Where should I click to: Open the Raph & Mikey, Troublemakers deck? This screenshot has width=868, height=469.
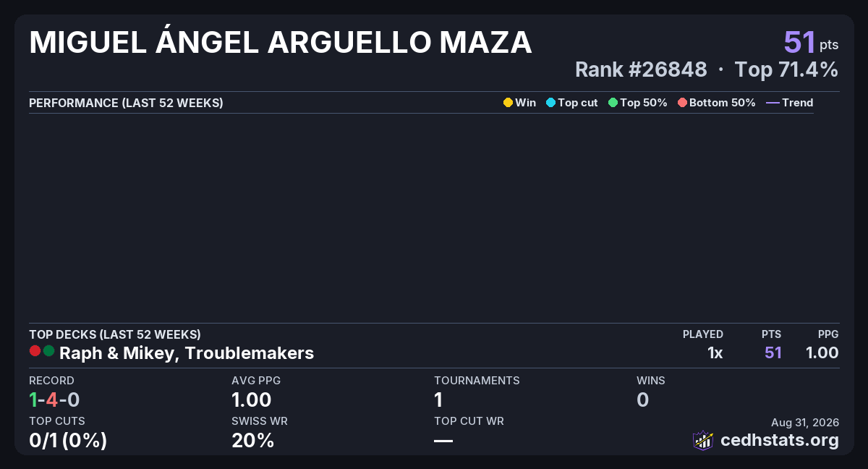[187, 353]
